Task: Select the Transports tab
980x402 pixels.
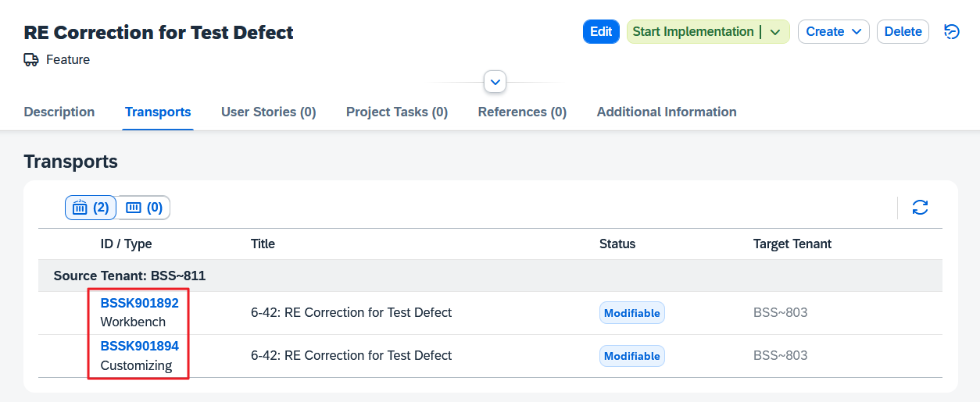Action: click(x=158, y=112)
